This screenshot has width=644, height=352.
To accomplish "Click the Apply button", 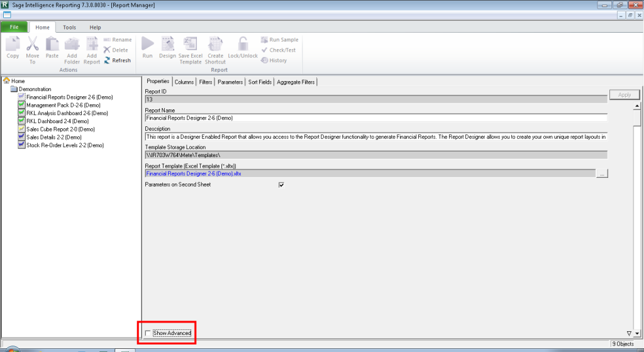I will pos(625,95).
